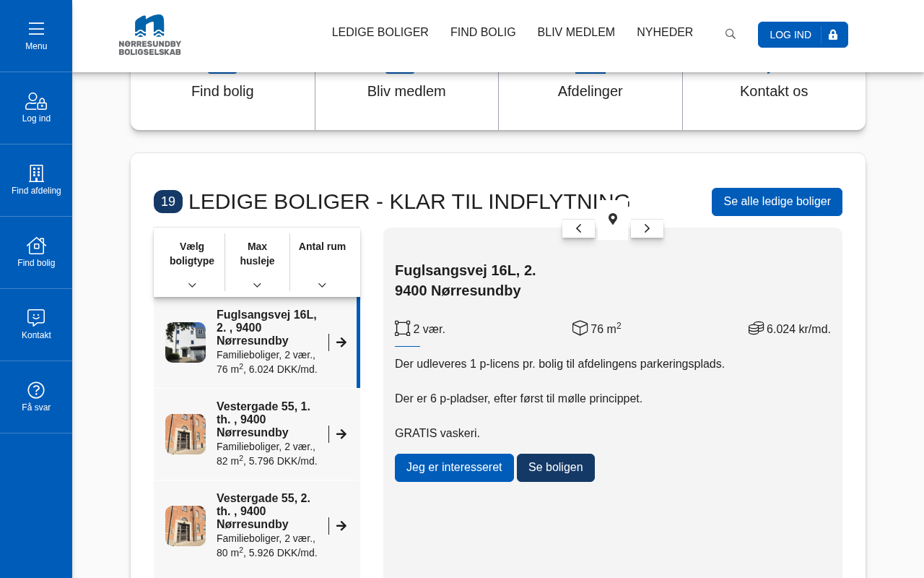Click the Se alle ledige boliger button
The image size is (924, 578).
(777, 202)
